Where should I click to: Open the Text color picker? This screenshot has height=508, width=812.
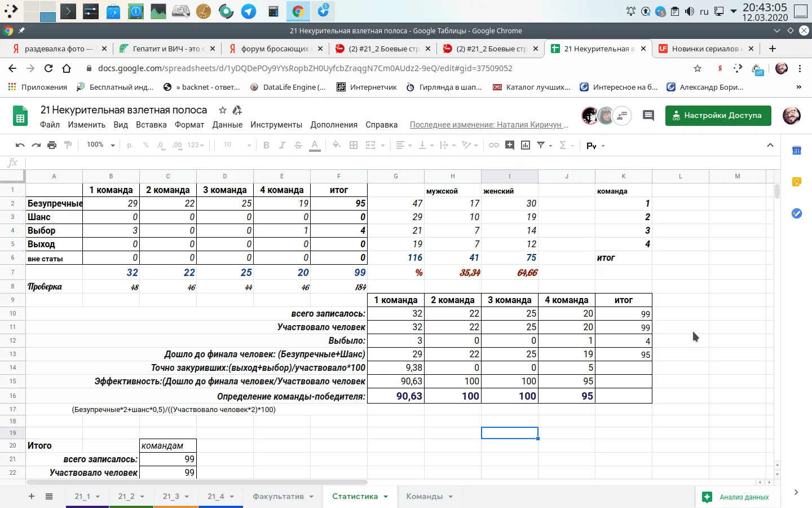click(x=315, y=145)
